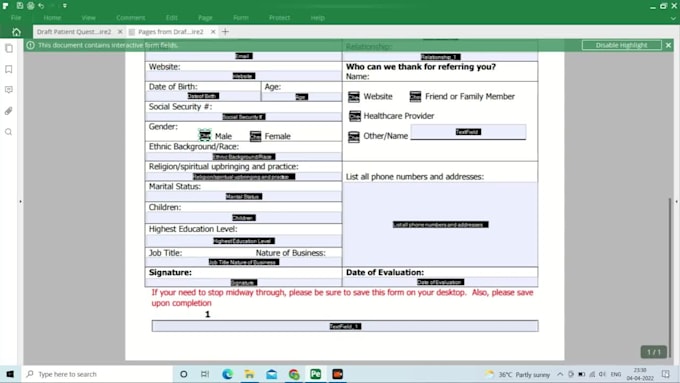Tick the Female gender checkbox
This screenshot has width=680, height=383.
click(x=255, y=136)
